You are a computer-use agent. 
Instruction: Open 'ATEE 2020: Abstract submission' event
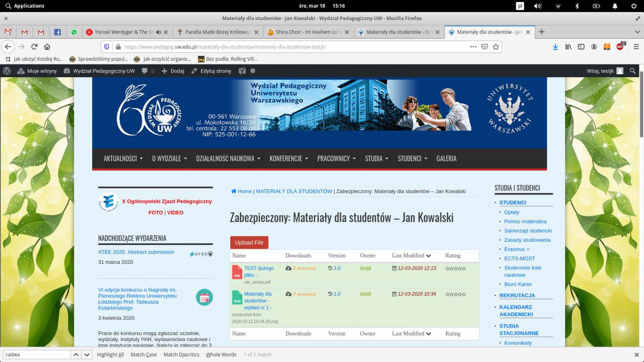(136, 252)
